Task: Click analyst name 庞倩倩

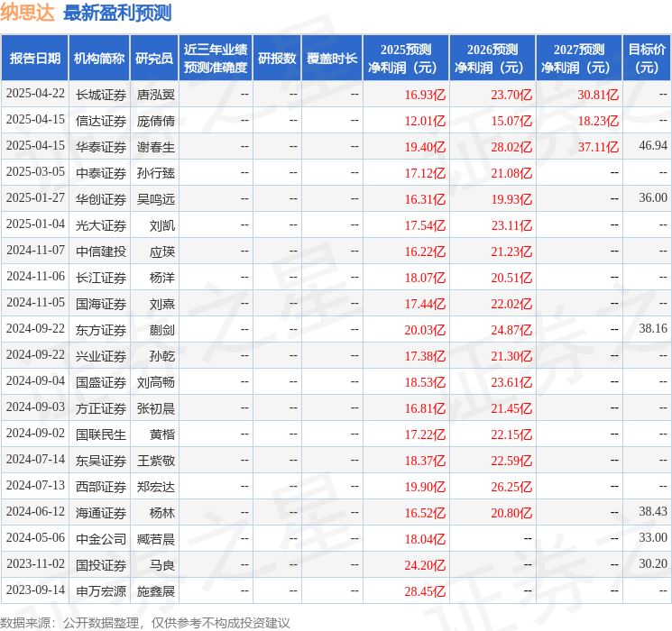Action: 155,121
